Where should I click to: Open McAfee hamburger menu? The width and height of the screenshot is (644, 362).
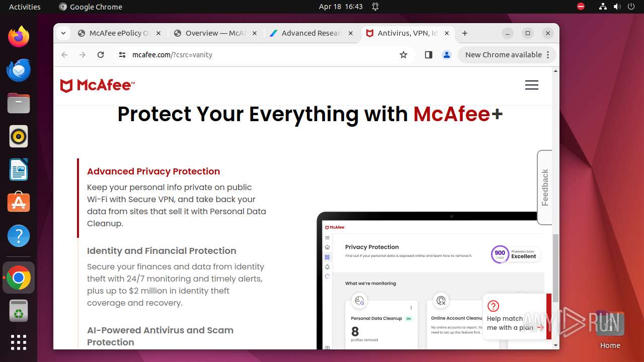coord(532,85)
